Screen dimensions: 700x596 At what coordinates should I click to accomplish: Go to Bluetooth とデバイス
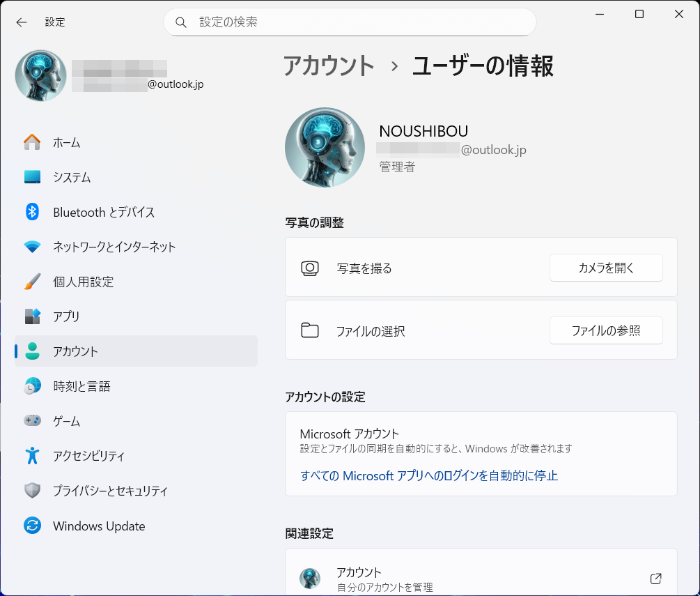[x=136, y=212]
